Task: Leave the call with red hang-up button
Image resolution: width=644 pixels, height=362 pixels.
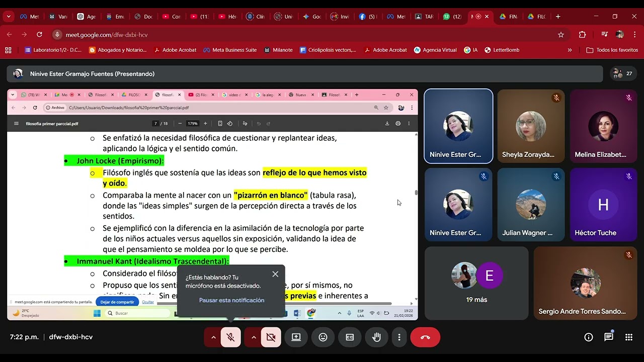Action: click(425, 337)
